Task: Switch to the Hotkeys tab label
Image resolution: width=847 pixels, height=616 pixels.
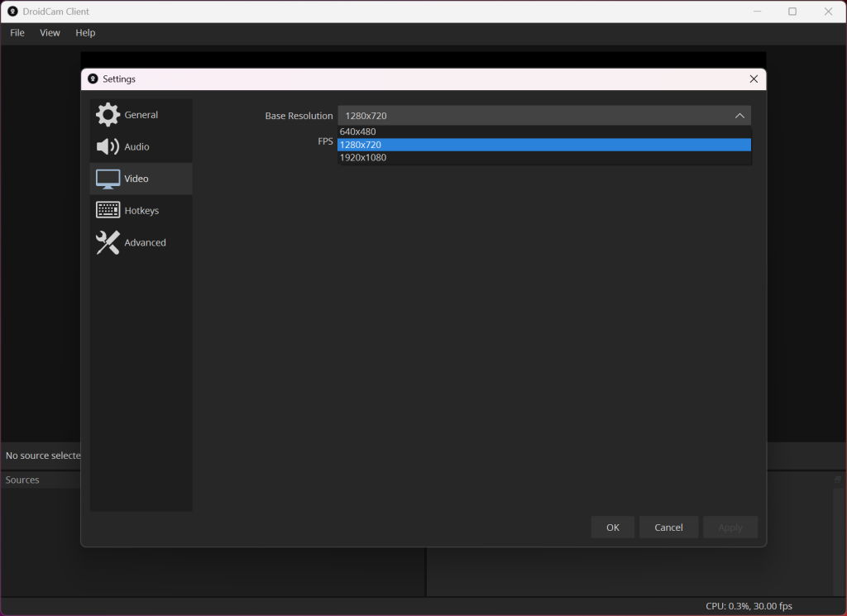Action: coord(141,211)
